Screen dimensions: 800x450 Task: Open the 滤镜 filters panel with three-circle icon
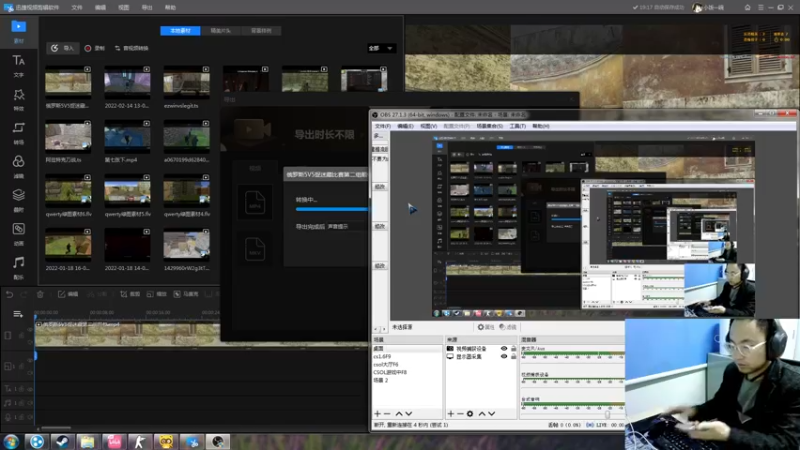coord(18,166)
